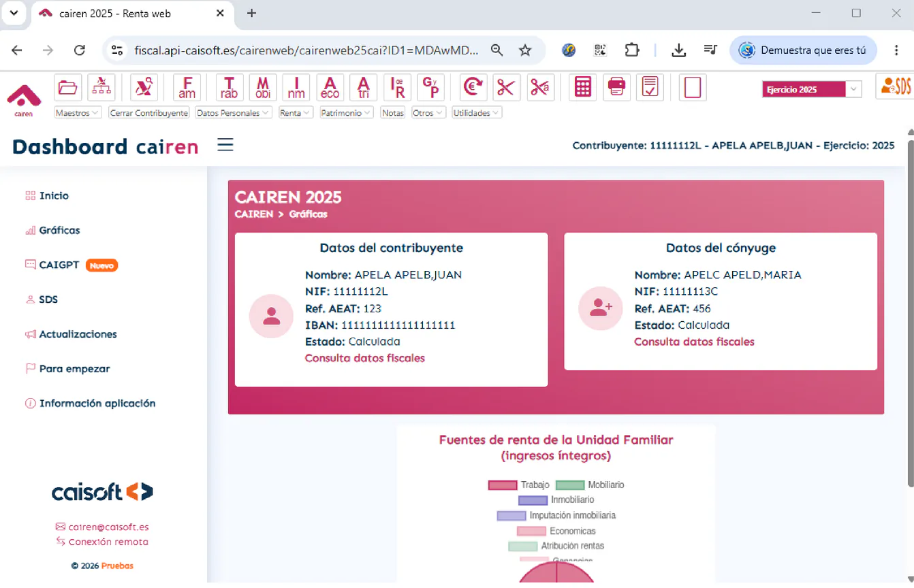The image size is (914, 588).
Task: Click the taxpayer avatar icon
Action: (271, 316)
